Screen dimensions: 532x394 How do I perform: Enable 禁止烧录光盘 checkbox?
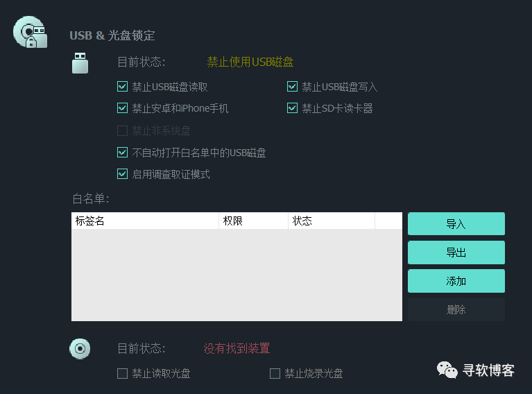[x=275, y=374]
